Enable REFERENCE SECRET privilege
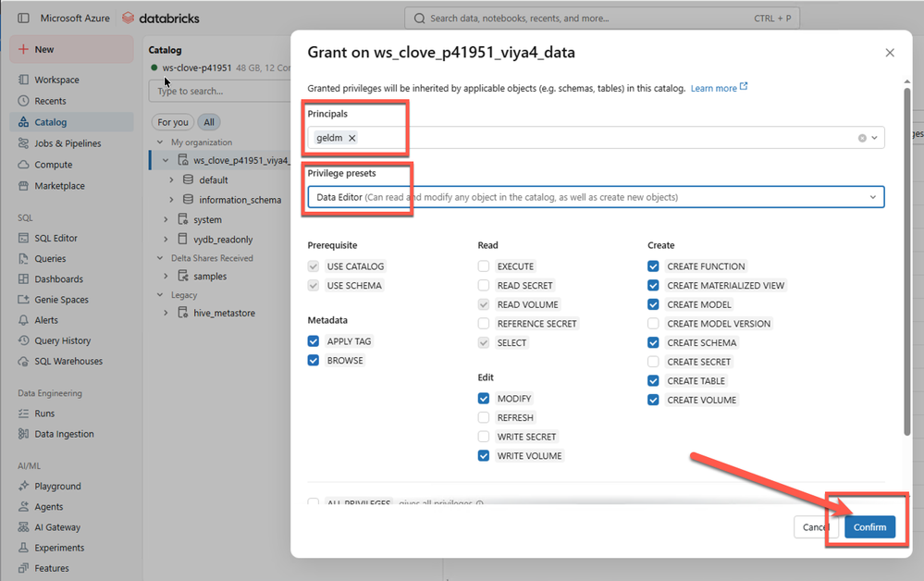This screenshot has height=581, width=924. 484,324
